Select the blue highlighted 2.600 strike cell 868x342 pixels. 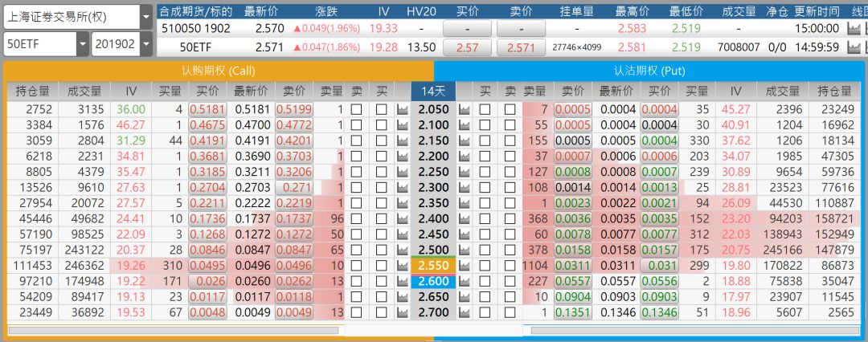point(433,281)
